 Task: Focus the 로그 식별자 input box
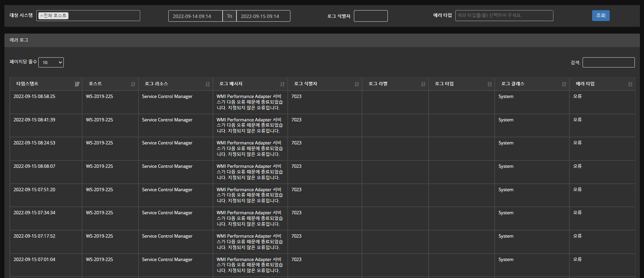(x=371, y=16)
